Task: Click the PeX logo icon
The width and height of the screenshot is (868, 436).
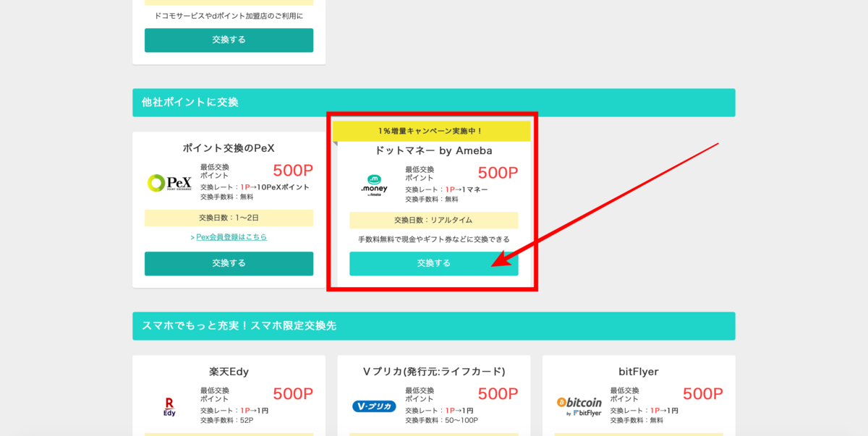Action: click(x=169, y=183)
